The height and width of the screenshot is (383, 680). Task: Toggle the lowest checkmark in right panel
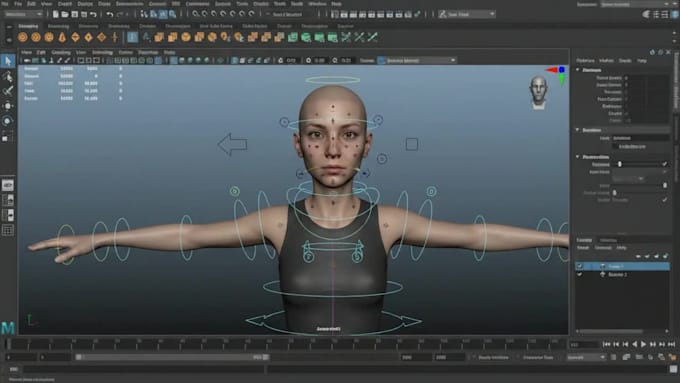[x=664, y=200]
